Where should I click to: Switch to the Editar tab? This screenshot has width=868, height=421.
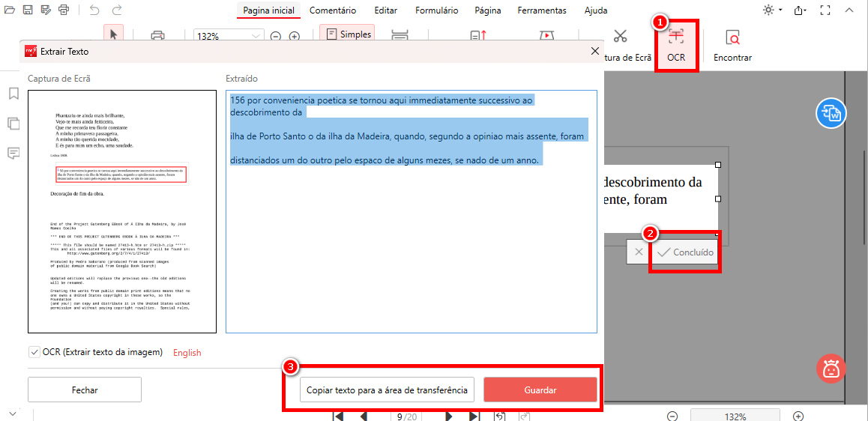(385, 10)
